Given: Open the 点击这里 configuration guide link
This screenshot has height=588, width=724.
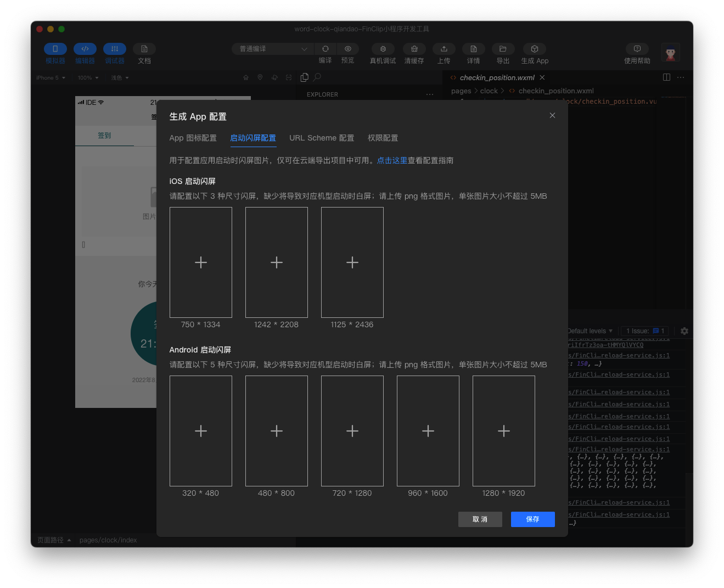Looking at the screenshot, I should pos(392,161).
